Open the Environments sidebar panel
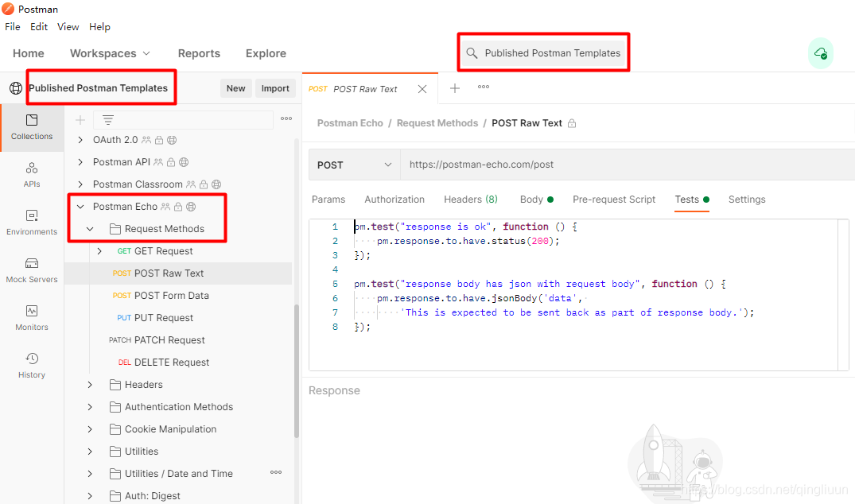The width and height of the screenshot is (855, 504). [32, 223]
